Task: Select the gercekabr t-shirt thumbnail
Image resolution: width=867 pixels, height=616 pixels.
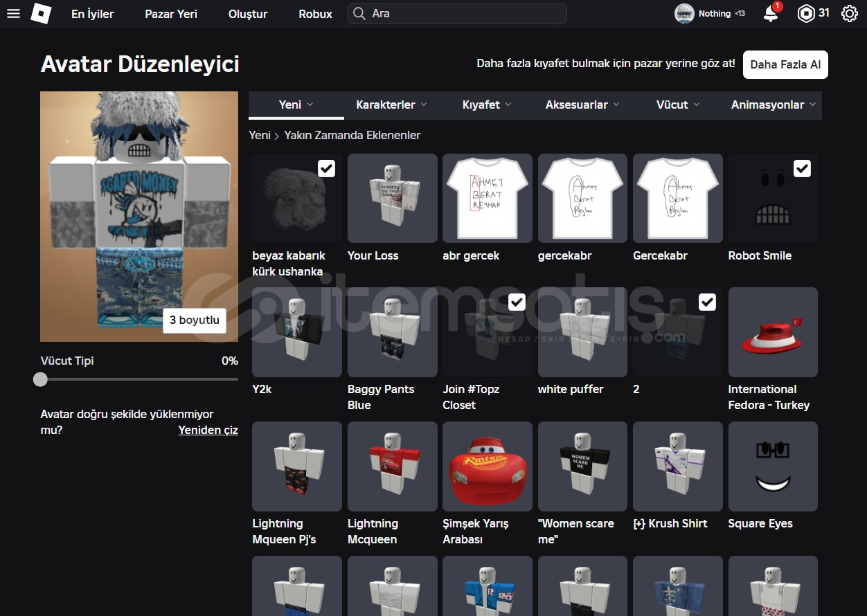Action: 582,198
